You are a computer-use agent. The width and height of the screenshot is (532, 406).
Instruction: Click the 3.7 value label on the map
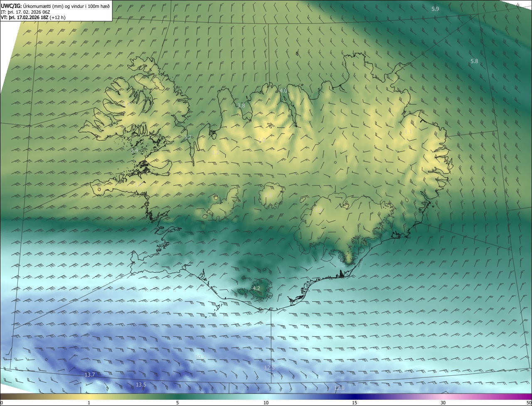click(188, 137)
